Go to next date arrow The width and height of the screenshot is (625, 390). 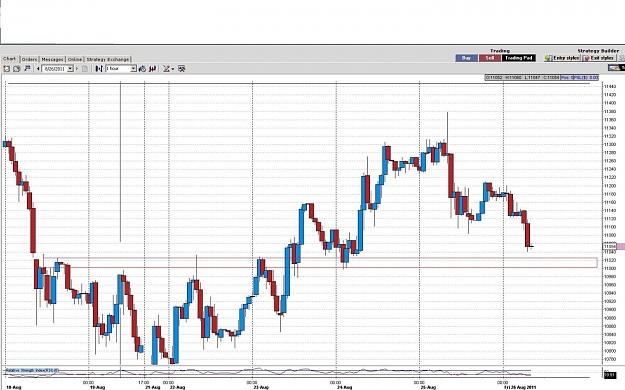tap(77, 69)
